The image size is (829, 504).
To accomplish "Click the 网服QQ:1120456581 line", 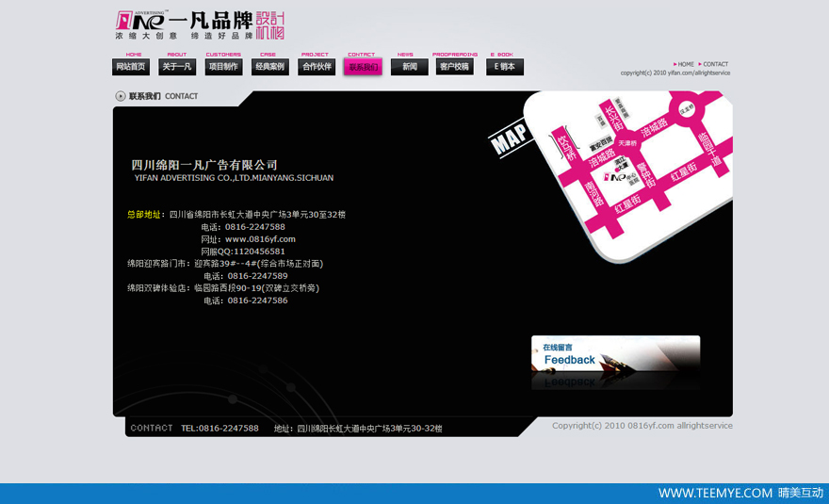I will tap(243, 252).
